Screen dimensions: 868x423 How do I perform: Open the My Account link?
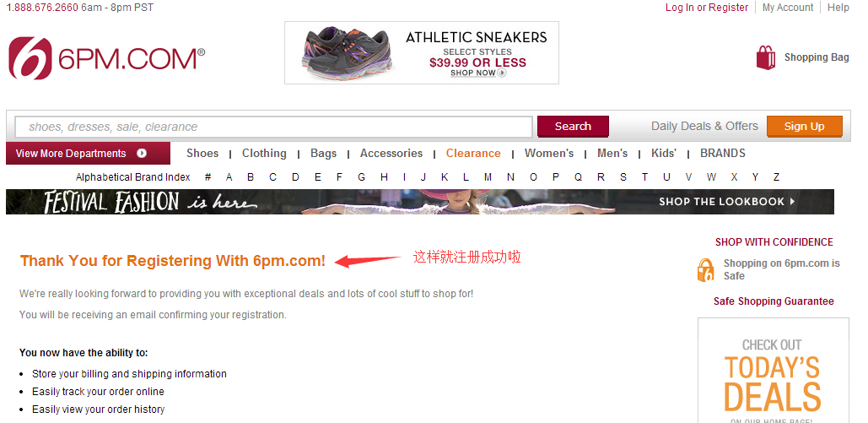pyautogui.click(x=788, y=8)
